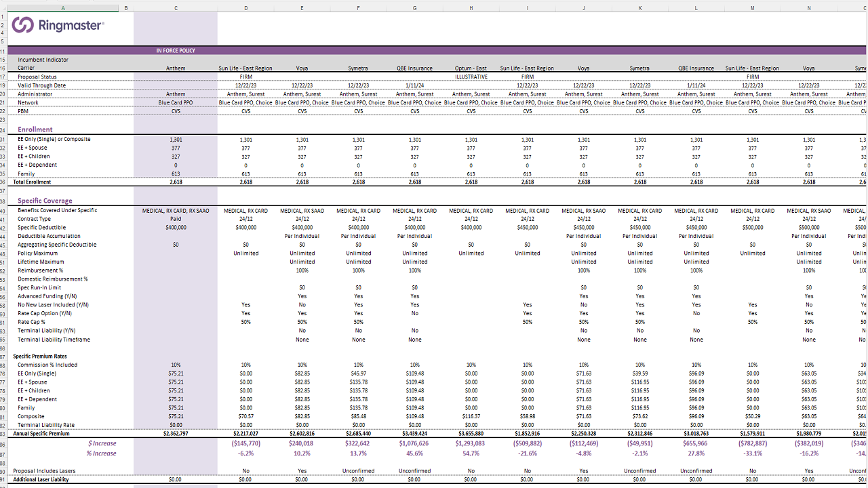Click the $3,439,424 annual premium cell
The image size is (868, 488).
414,433
